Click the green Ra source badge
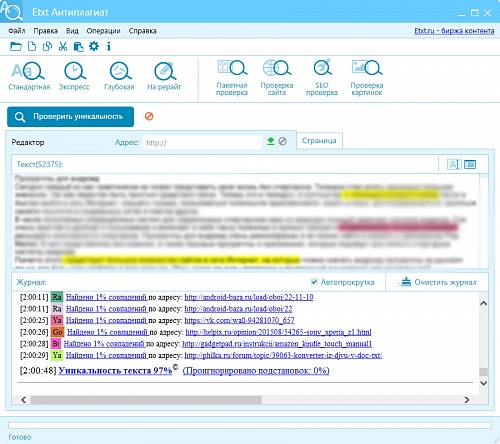This screenshot has width=500, height=444. (x=57, y=297)
